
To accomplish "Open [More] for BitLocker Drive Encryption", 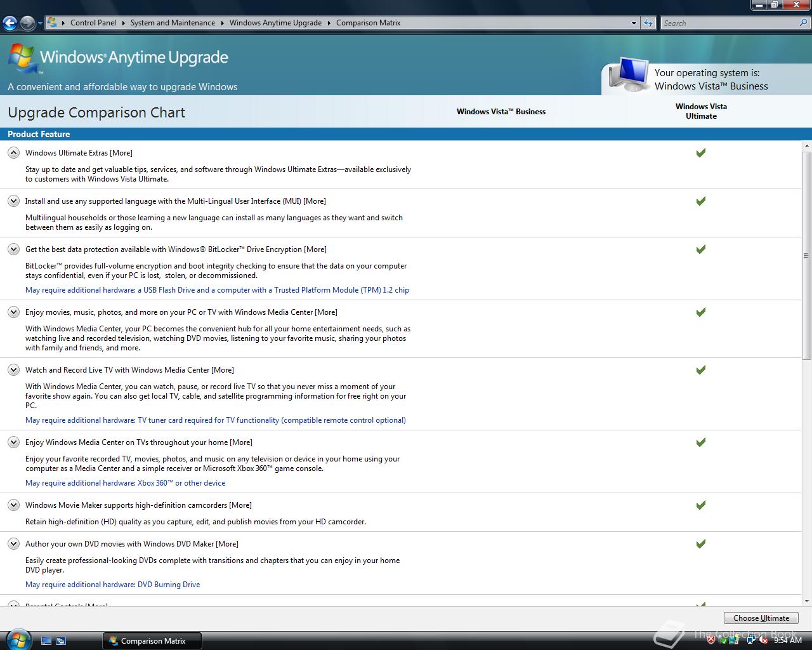I will coord(315,249).
